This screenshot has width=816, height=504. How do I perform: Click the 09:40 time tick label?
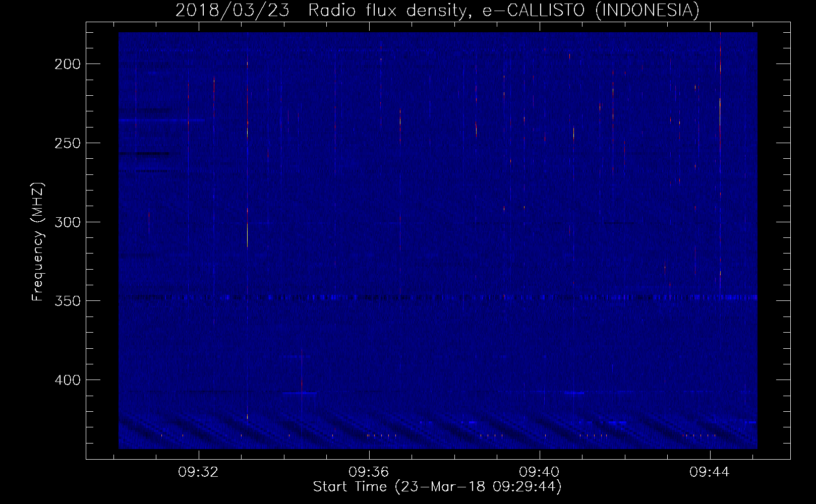pos(539,472)
